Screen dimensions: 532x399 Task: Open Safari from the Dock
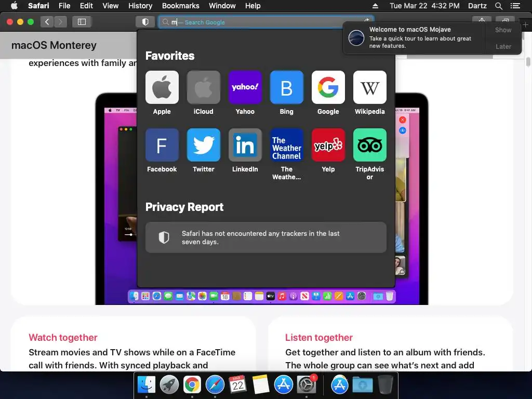215,384
